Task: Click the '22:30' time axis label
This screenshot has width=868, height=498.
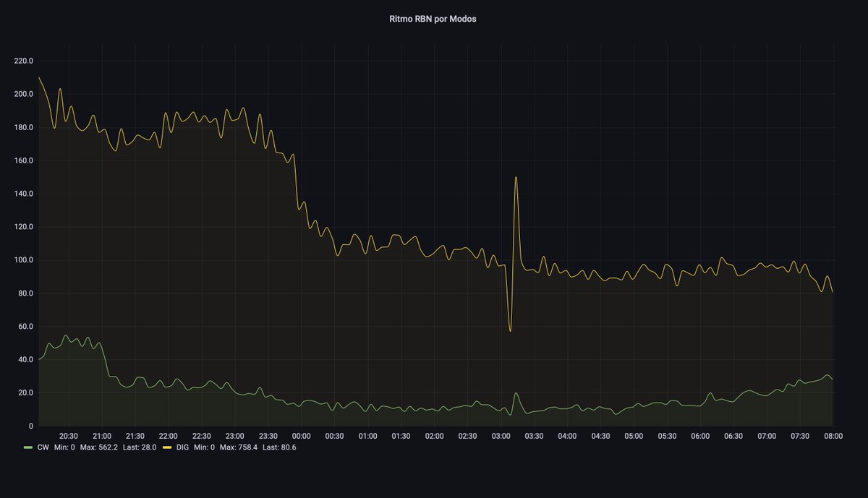Action: [x=202, y=436]
